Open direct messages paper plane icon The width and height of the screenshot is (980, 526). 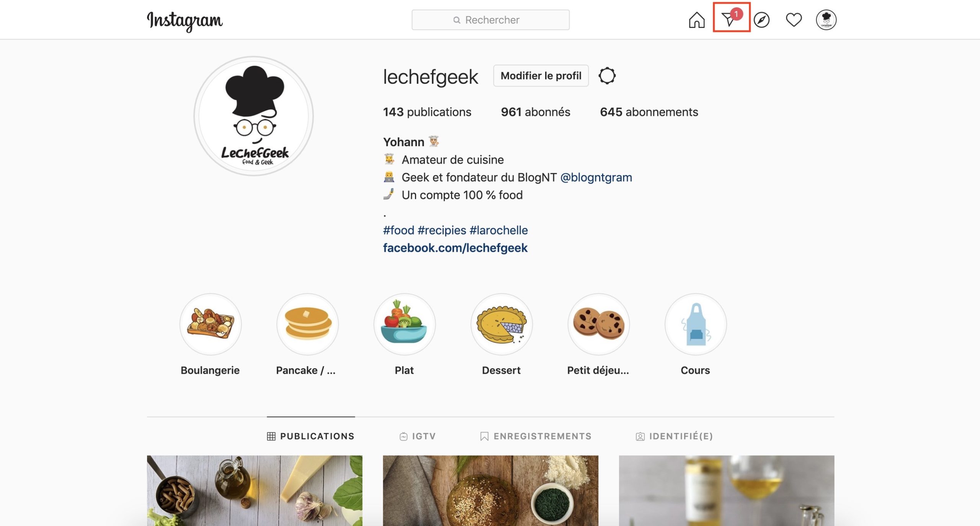730,18
